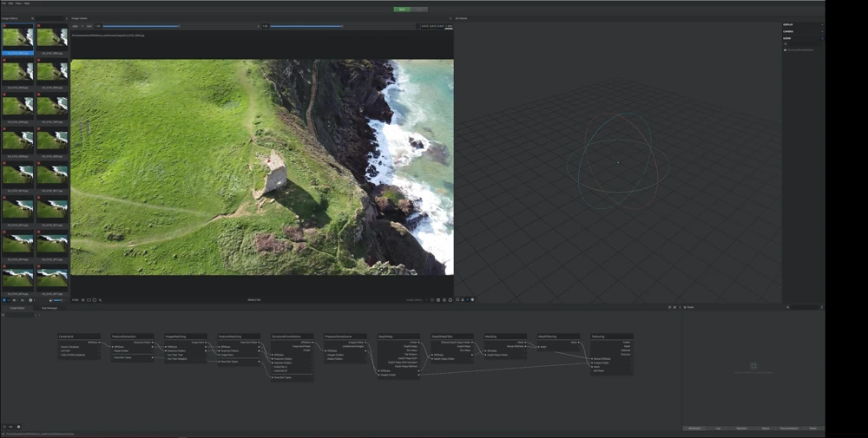
Task: Open the Status tab in Node panel
Action: click(x=766, y=428)
